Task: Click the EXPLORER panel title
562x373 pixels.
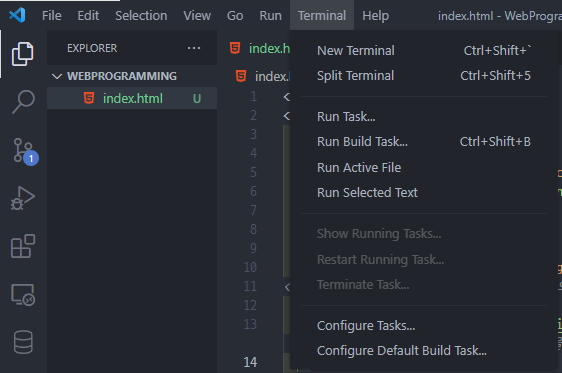Action: 92,48
